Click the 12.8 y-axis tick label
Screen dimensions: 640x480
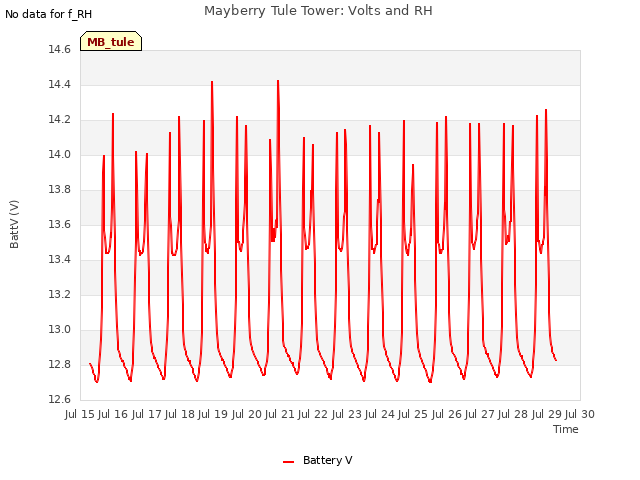point(60,364)
